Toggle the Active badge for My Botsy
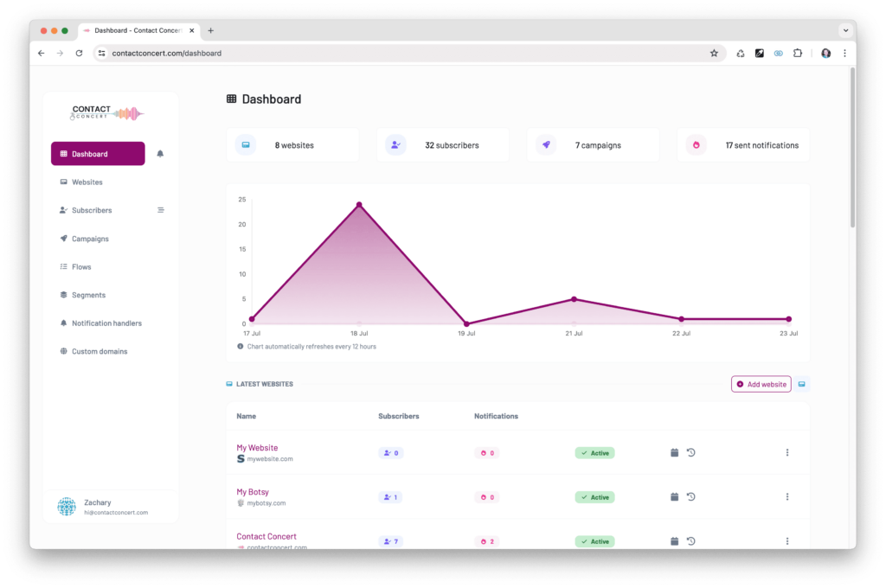 [594, 496]
